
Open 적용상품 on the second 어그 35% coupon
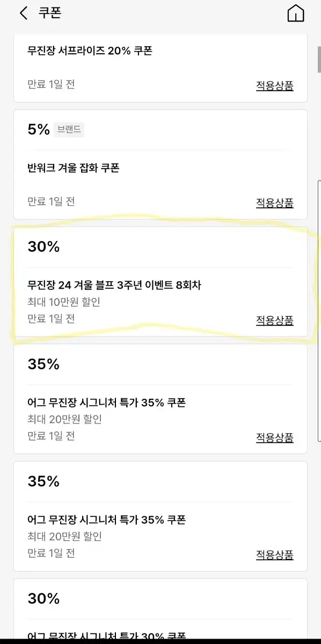274,554
